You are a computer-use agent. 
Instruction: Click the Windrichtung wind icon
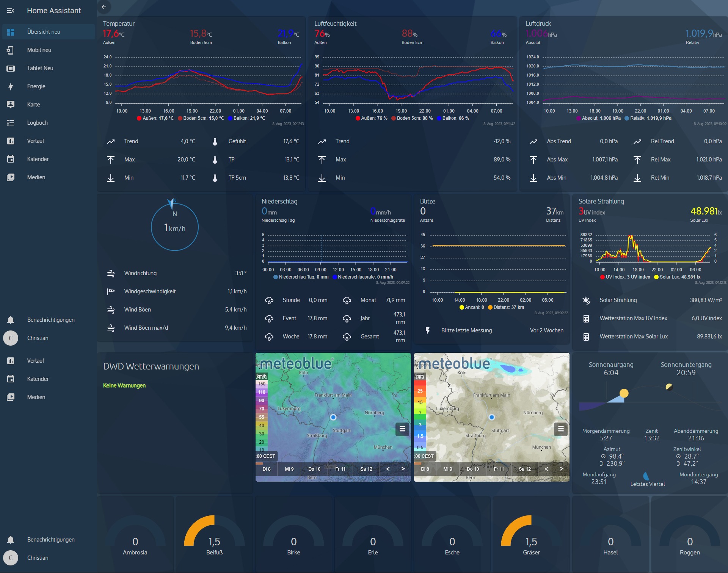(111, 273)
